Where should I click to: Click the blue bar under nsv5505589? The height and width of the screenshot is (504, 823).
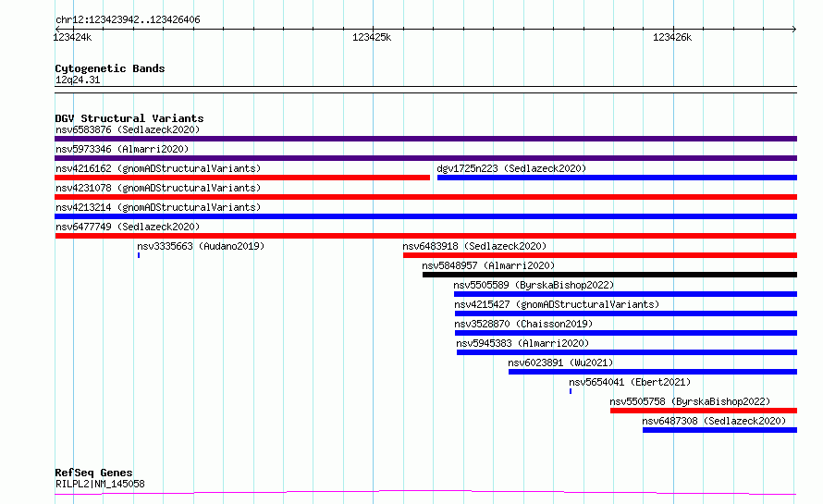625,294
